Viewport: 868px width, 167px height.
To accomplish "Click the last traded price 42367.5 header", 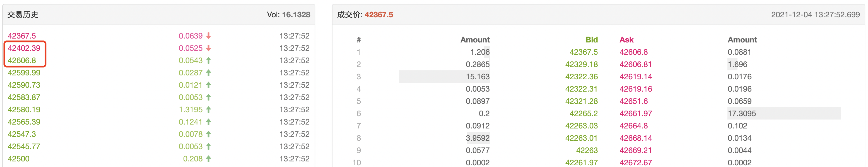I will (379, 15).
